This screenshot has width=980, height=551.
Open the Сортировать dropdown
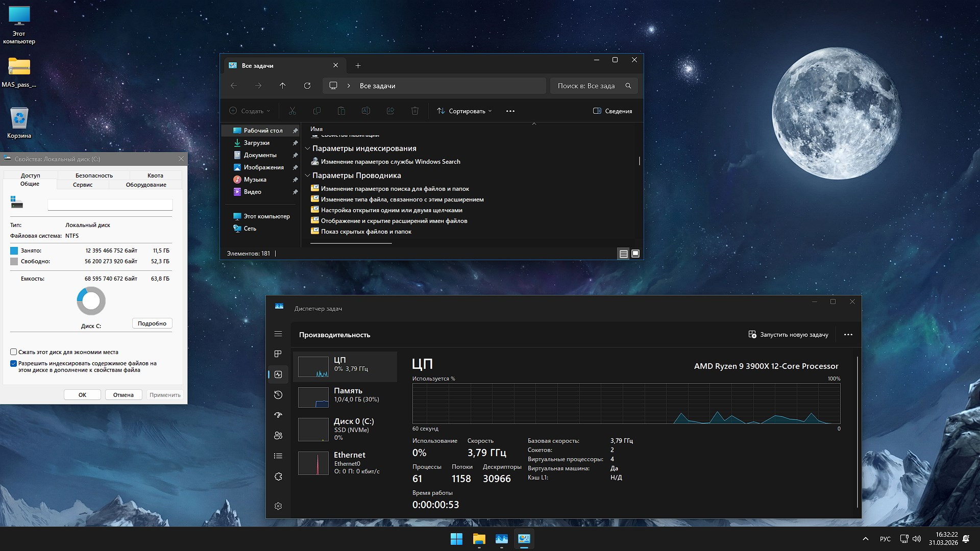click(463, 111)
